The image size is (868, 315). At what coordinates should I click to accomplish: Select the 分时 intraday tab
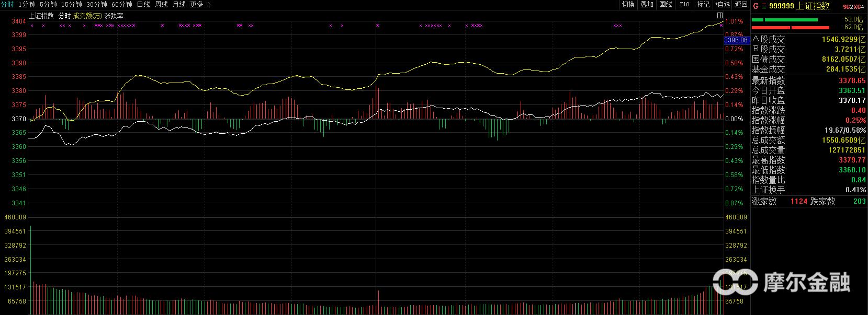[7, 4]
